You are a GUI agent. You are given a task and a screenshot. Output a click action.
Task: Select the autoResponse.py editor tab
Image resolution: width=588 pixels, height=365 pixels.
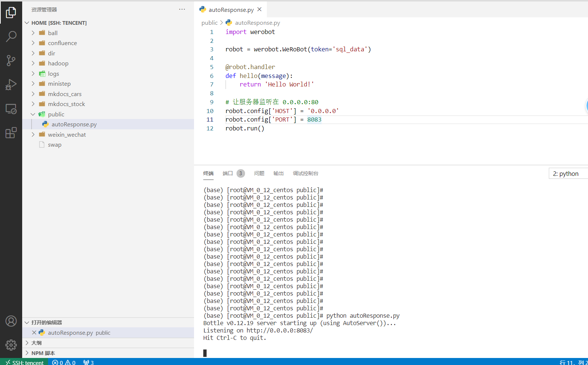click(231, 10)
